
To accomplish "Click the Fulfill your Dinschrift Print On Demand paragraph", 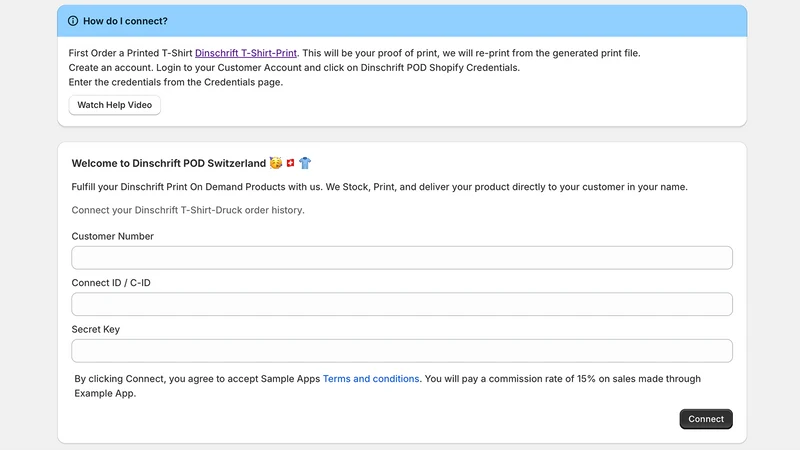I will tap(379, 187).
